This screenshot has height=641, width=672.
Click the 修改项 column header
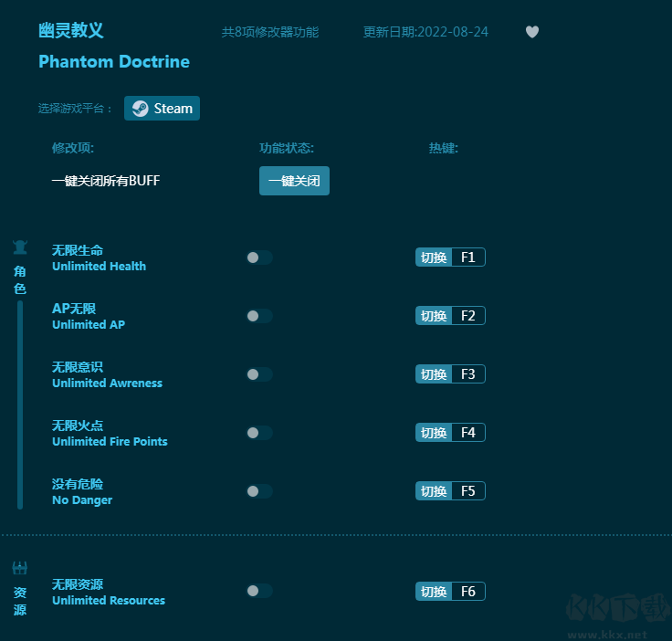[x=73, y=148]
